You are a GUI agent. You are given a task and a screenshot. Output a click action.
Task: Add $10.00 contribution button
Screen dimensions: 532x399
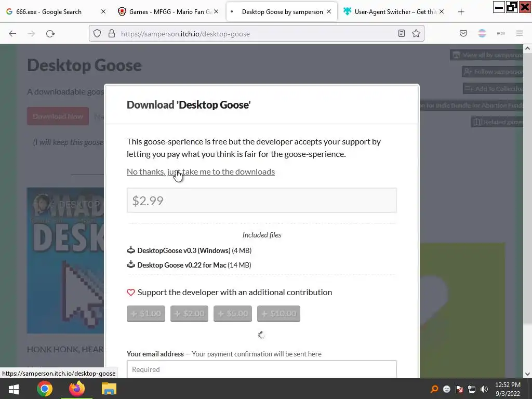click(278, 313)
